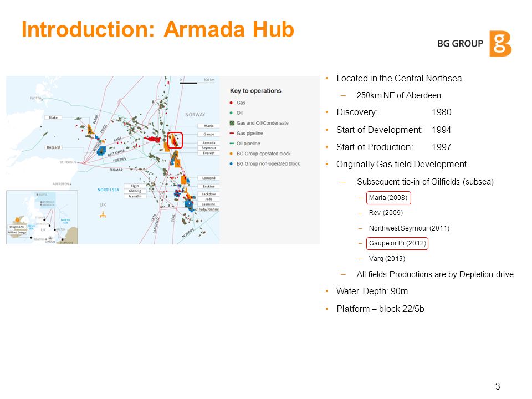Viewport: 532px width, 399px height.
Task: Click the 'Glenelg' label on the map
Action: pyautogui.click(x=135, y=191)
